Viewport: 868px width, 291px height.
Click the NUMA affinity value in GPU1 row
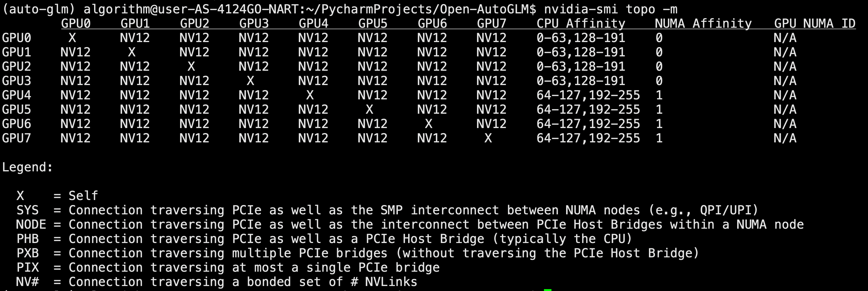click(x=659, y=52)
